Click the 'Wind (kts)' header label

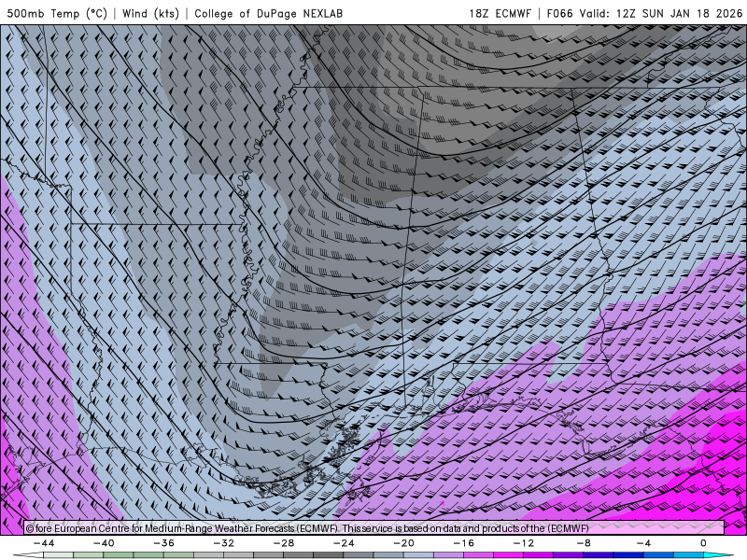pos(150,13)
